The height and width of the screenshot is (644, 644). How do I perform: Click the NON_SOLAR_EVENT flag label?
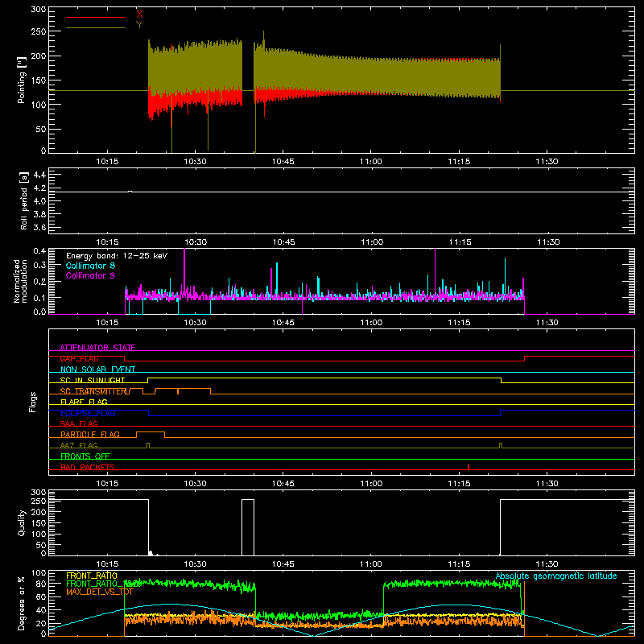97,369
